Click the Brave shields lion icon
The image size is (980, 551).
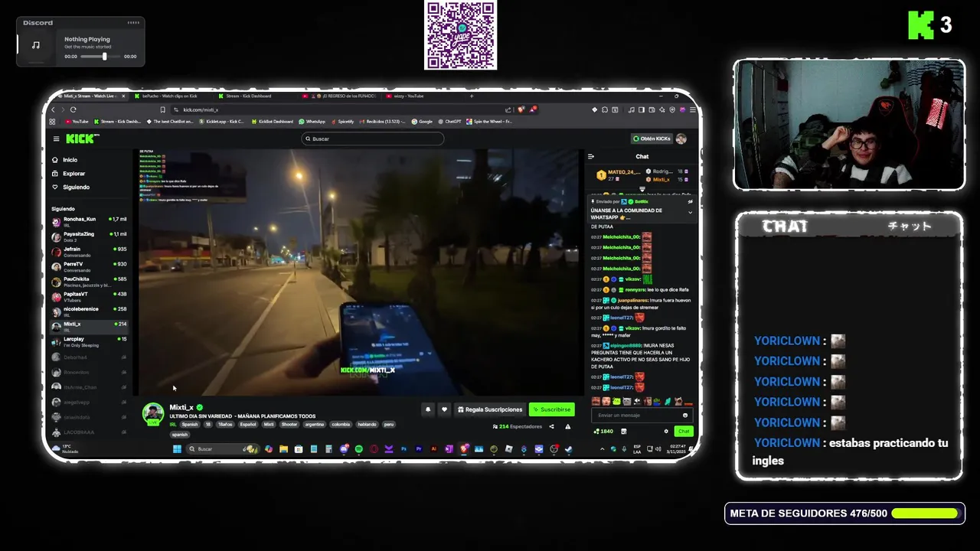(x=521, y=109)
